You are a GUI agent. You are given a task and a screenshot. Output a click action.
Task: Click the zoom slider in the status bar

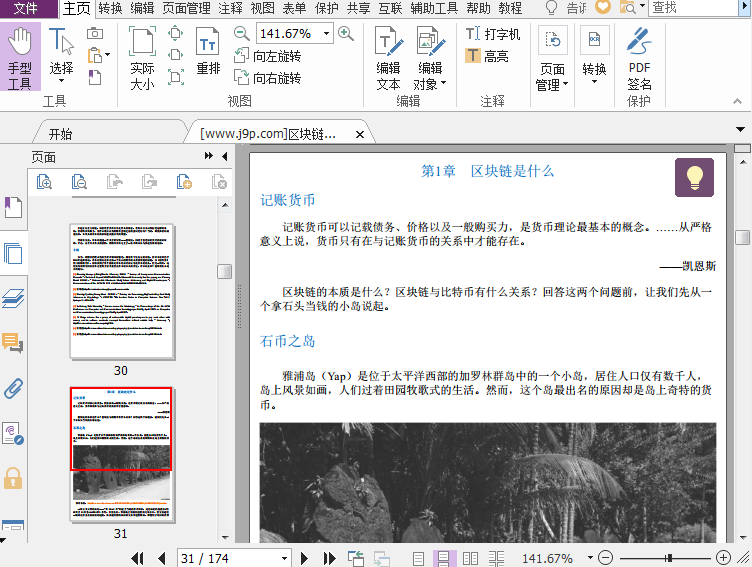[668, 558]
